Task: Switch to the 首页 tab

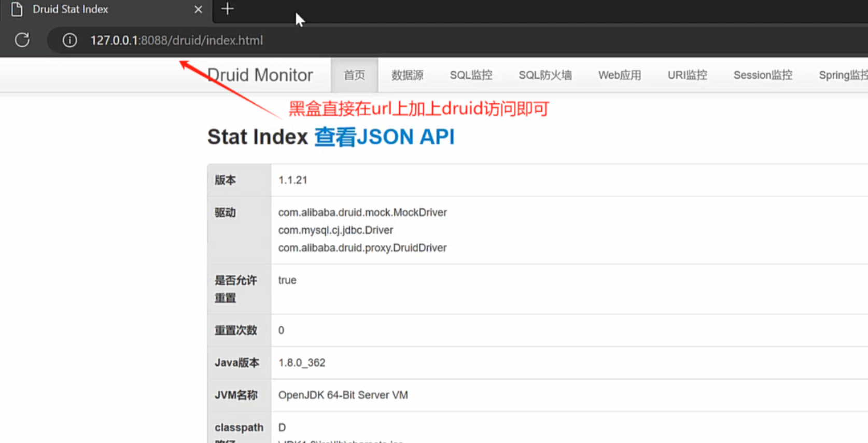Action: click(355, 75)
